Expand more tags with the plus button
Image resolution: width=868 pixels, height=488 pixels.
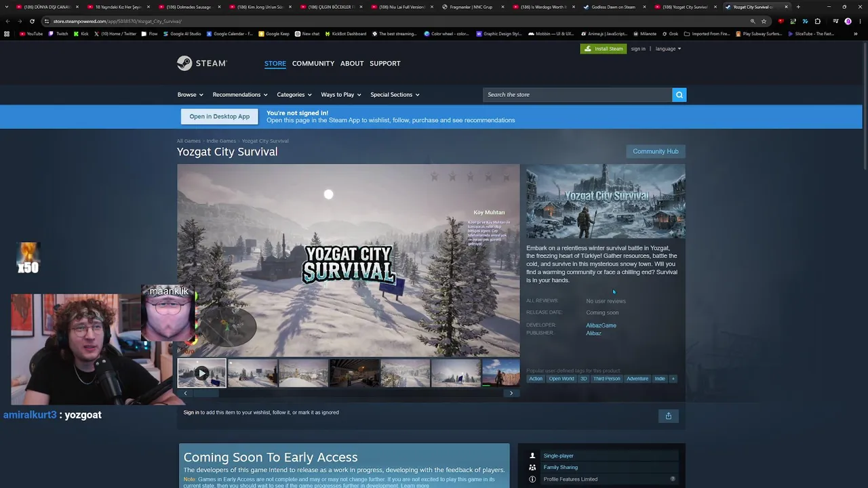[x=673, y=379]
